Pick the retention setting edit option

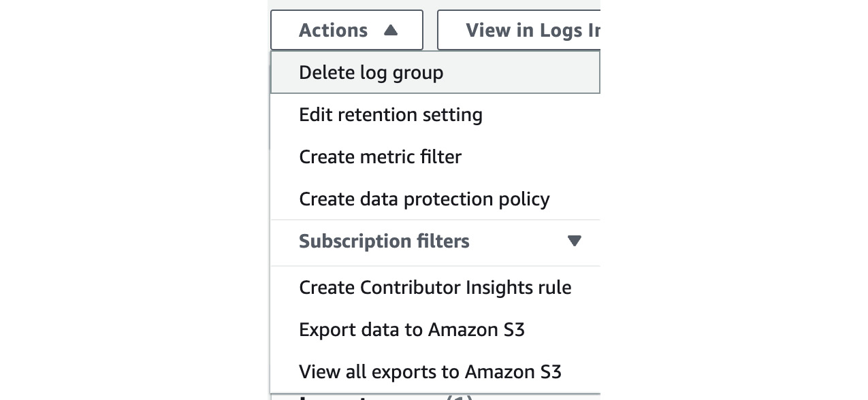pos(435,114)
